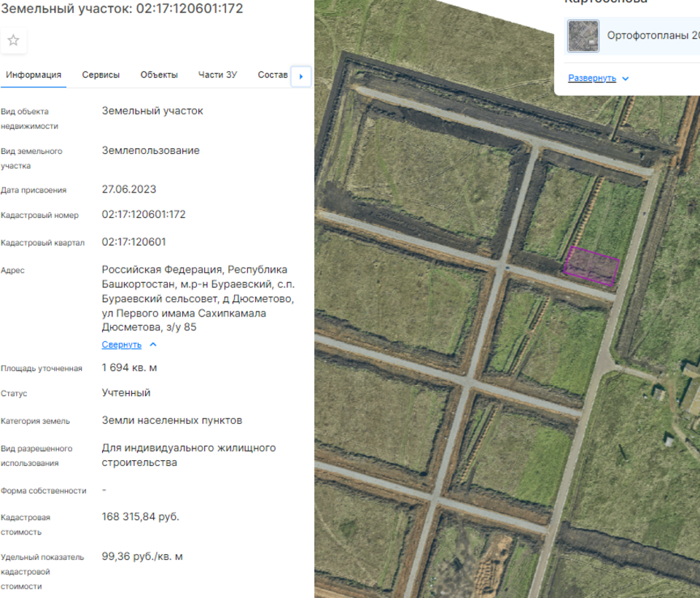This screenshot has width=700, height=598.
Task: Click the cadastral number value 02:17:120601:172
Action: [144, 214]
